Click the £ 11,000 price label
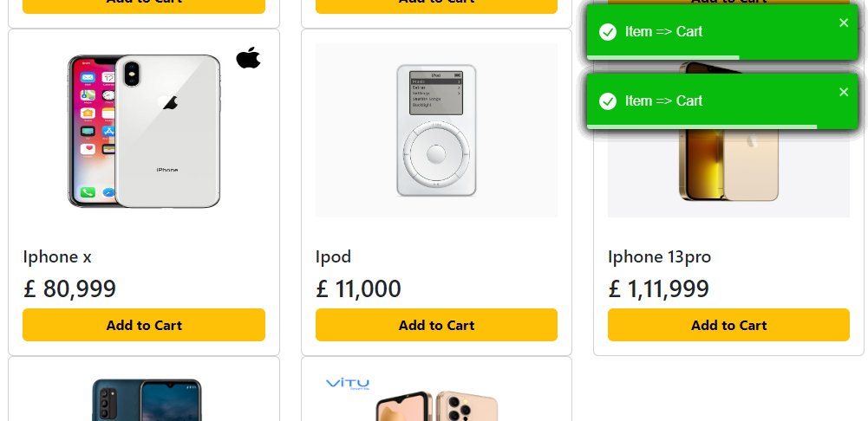868x421 pixels. [358, 288]
